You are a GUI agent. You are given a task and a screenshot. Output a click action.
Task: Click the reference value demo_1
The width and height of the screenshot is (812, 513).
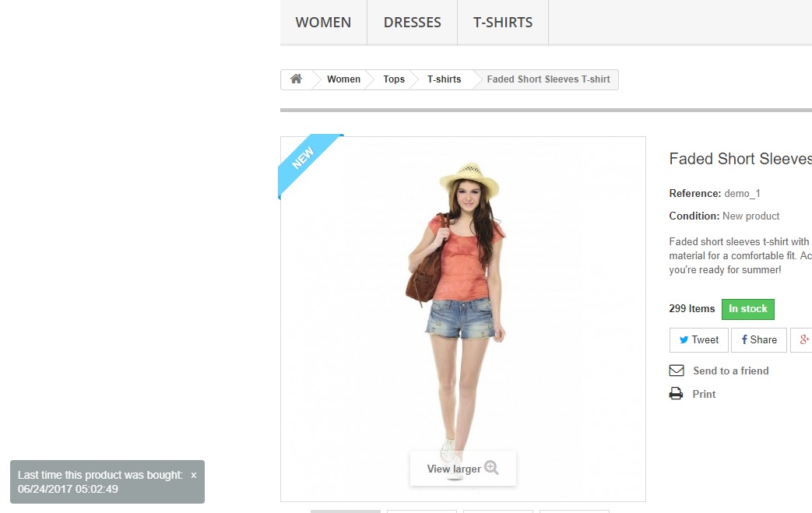tap(742, 194)
